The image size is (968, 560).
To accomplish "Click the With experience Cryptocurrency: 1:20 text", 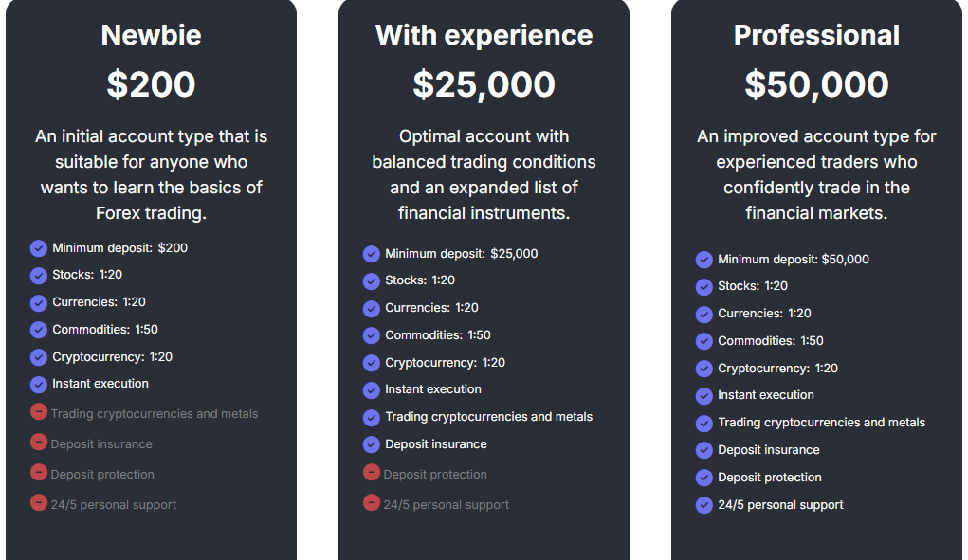I will [445, 363].
